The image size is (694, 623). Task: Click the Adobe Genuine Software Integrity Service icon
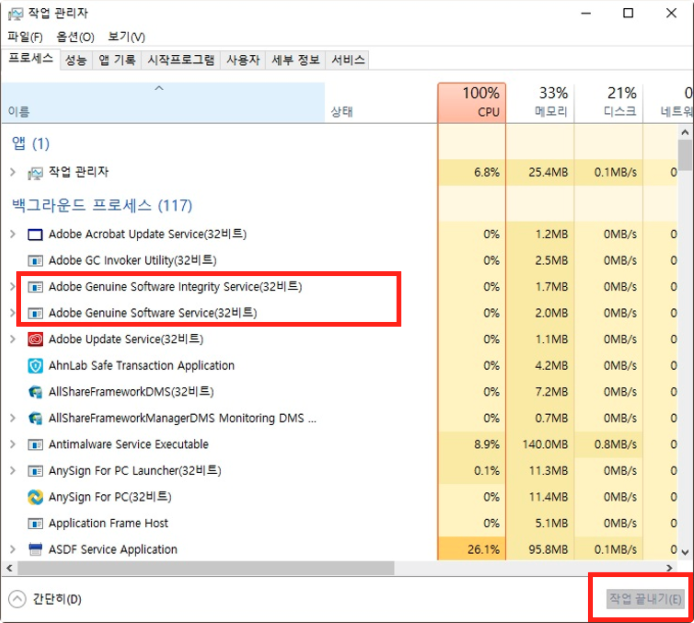[35, 287]
